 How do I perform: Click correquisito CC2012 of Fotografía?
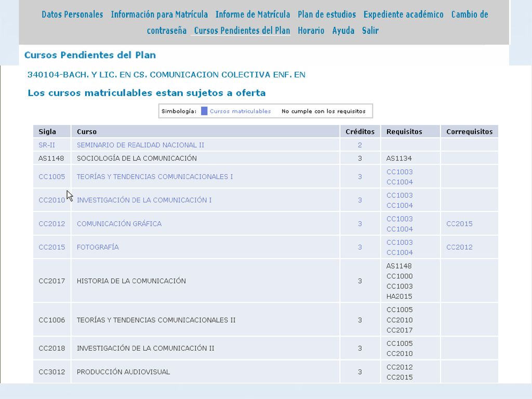pos(459,247)
